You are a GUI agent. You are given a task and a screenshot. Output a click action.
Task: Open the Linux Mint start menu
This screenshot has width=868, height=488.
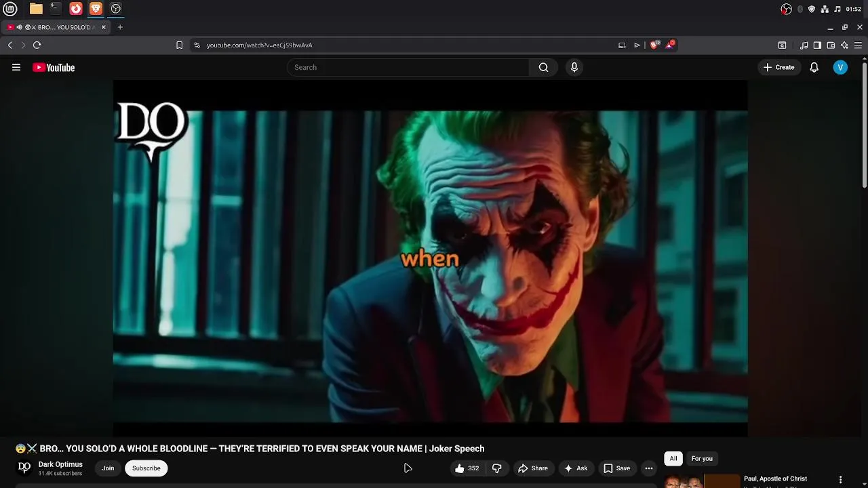[11, 9]
